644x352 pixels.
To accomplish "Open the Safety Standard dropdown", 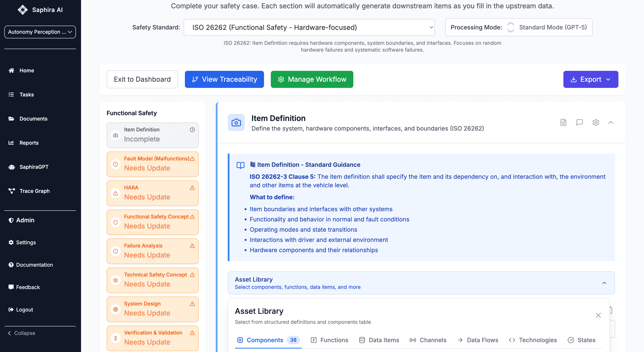I will [309, 27].
